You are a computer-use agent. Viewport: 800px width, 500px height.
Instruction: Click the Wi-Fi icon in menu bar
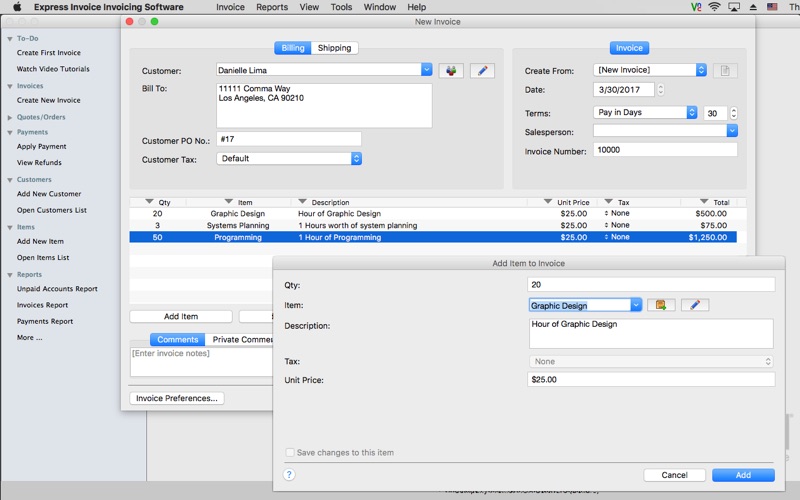click(714, 7)
